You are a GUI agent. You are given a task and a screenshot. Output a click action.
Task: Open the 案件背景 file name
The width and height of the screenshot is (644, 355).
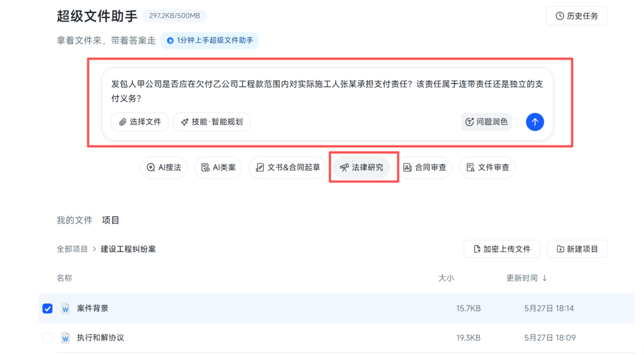pyautogui.click(x=92, y=308)
